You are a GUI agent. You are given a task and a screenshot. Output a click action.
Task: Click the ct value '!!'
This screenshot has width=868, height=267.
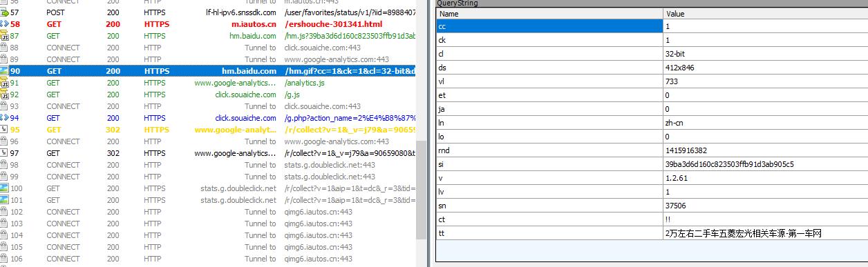[x=667, y=219]
